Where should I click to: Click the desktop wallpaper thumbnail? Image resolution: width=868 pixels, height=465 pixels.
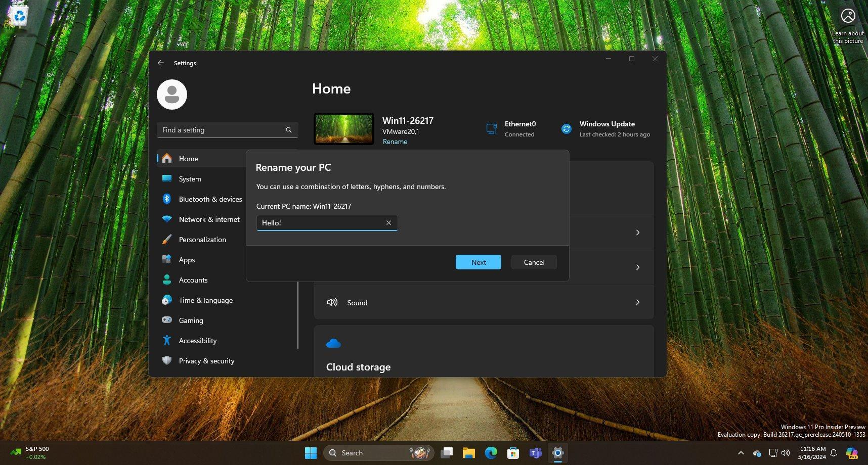coord(344,128)
